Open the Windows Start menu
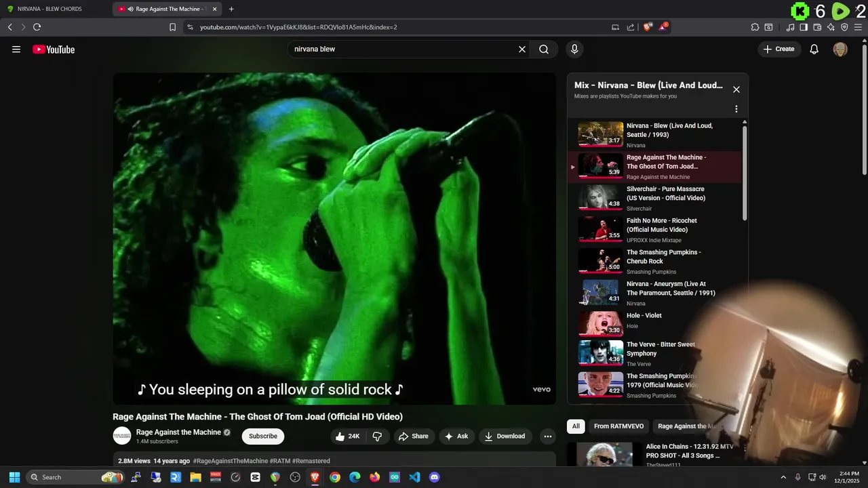This screenshot has height=488, width=868. pos(14,477)
